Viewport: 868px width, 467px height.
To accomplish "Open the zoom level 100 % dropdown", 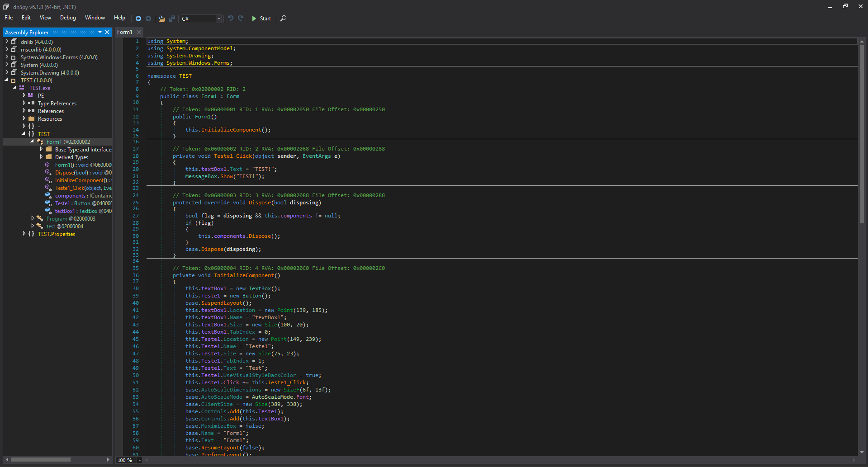I will 139,460.
